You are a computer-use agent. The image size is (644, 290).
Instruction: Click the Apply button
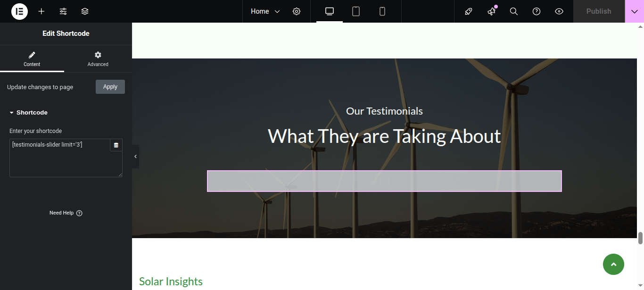pyautogui.click(x=110, y=87)
